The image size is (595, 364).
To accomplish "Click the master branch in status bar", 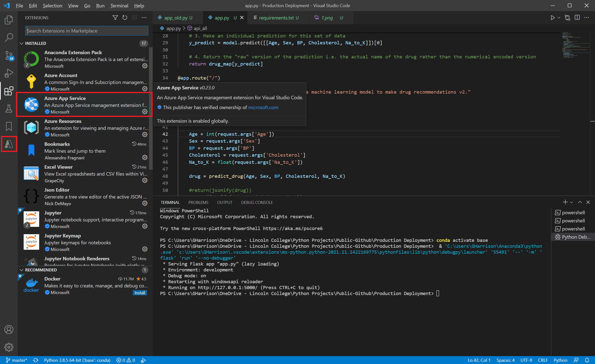I will (17, 360).
